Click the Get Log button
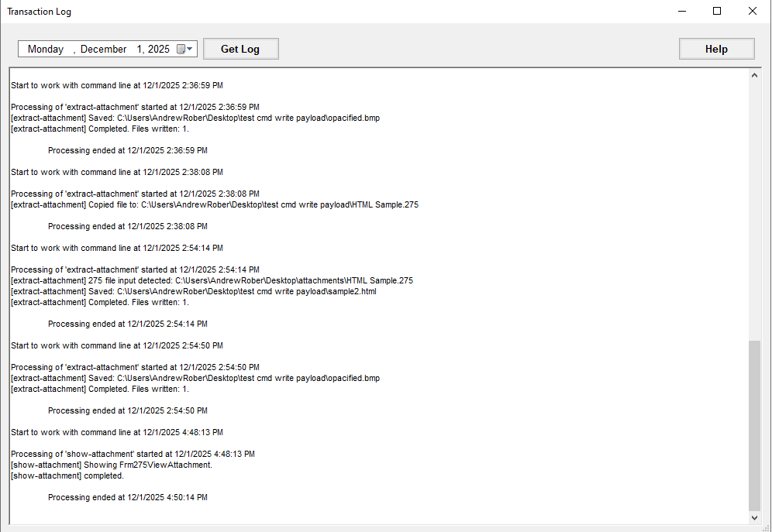The width and height of the screenshot is (772, 532). click(x=241, y=49)
